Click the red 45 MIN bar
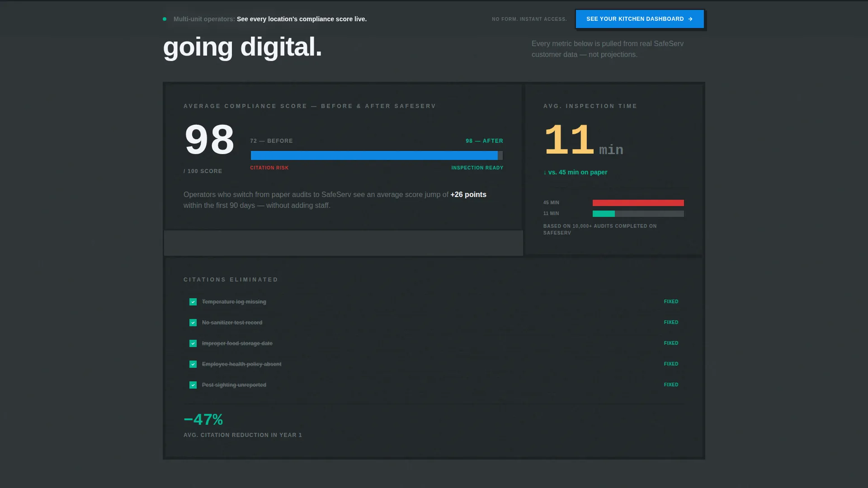Image resolution: width=868 pixels, height=488 pixels. click(638, 203)
